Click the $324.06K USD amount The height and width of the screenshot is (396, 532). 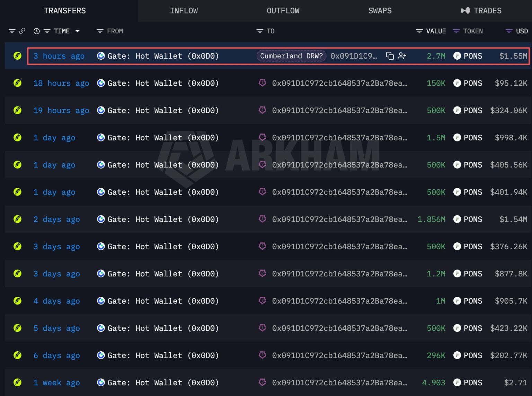509,110
